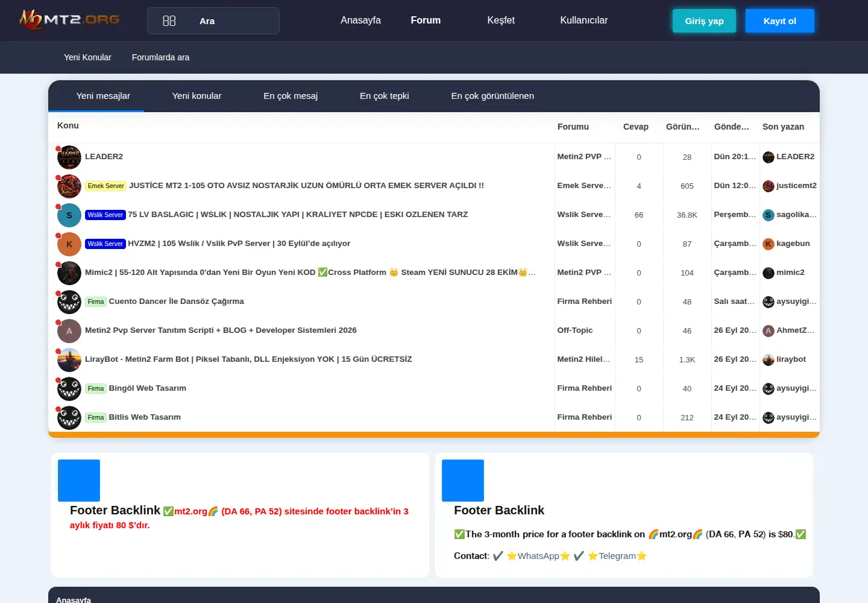Click avatar beside Cuento Dancer thread
The width and height of the screenshot is (868, 603).
point(69,302)
